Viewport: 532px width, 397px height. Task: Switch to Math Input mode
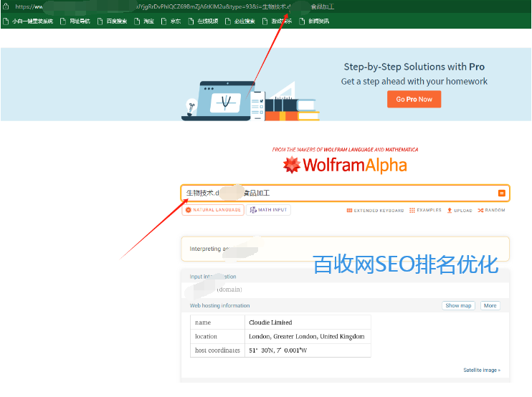point(268,210)
